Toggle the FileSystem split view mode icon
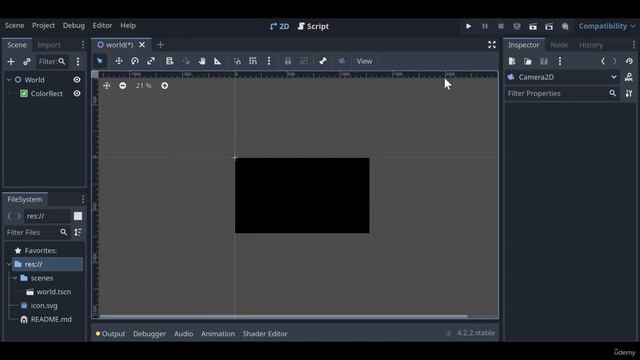The image size is (640, 360). pyautogui.click(x=78, y=216)
